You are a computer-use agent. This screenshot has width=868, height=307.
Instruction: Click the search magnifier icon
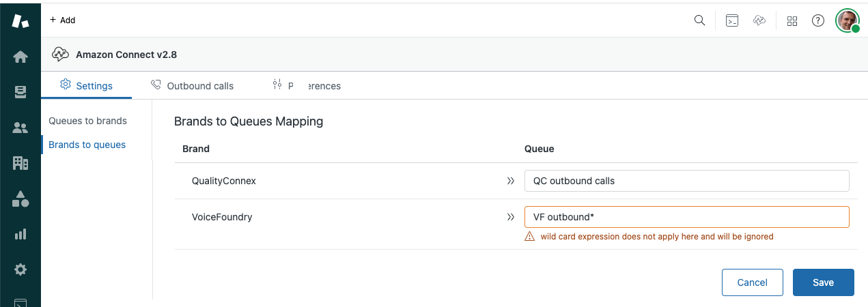699,20
